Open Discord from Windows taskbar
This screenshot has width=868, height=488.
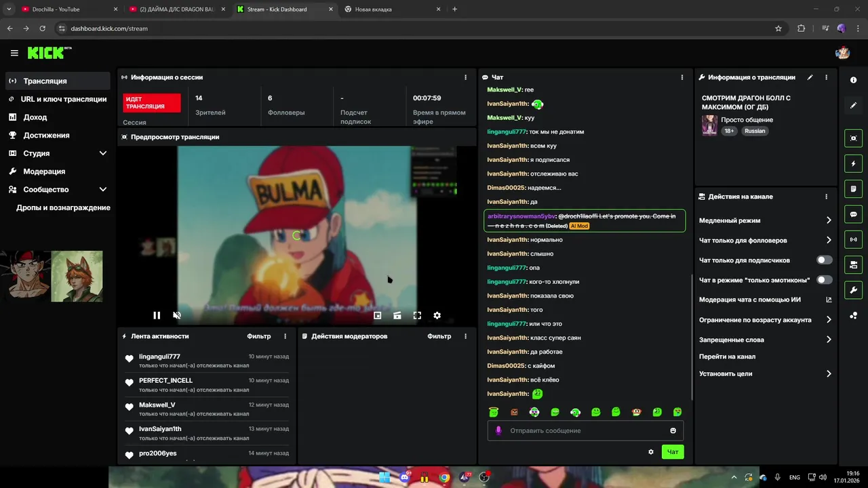pos(405,477)
